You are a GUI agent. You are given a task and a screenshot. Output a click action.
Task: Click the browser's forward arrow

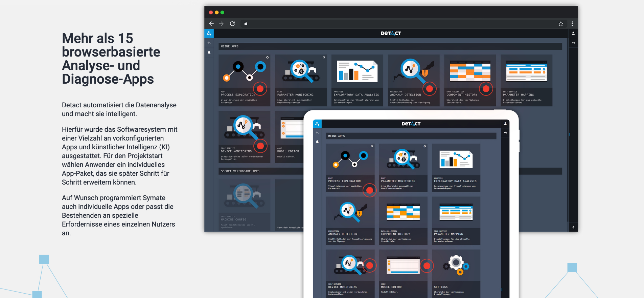pos(221,24)
